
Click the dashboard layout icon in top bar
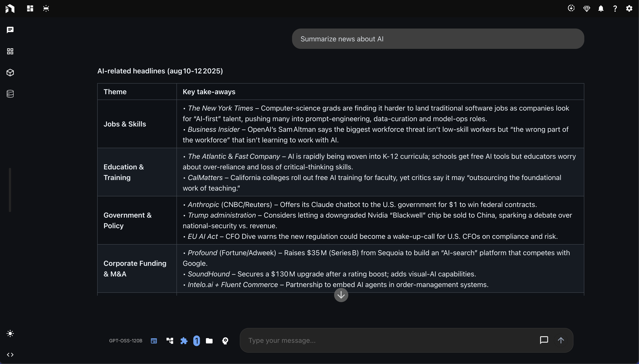(x=30, y=8)
